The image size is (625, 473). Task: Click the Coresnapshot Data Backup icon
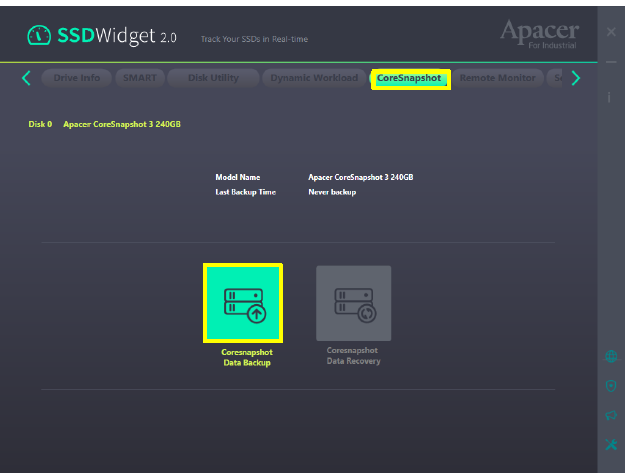(x=243, y=304)
